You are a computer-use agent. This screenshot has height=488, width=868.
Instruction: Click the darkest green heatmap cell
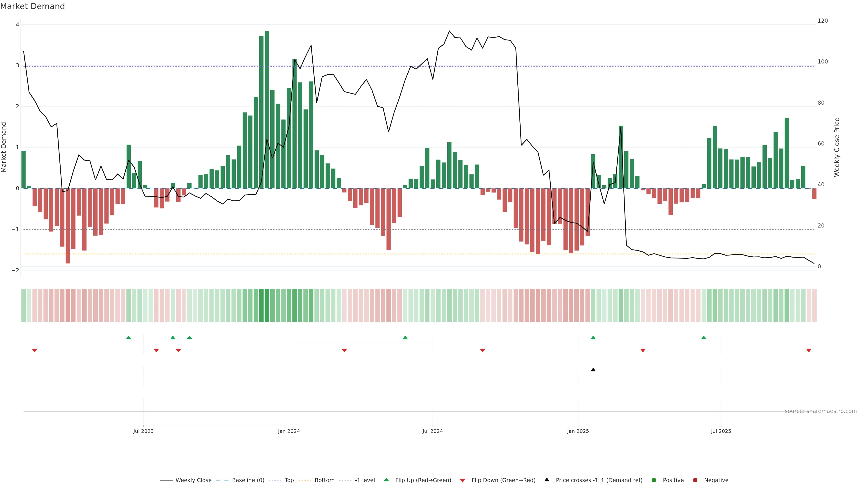pos(267,305)
